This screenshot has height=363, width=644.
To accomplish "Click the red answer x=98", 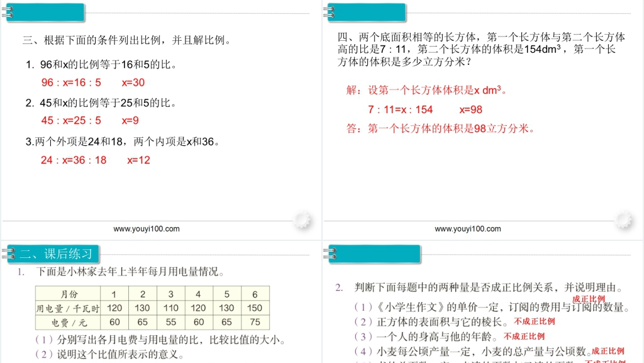I will click(x=470, y=109).
